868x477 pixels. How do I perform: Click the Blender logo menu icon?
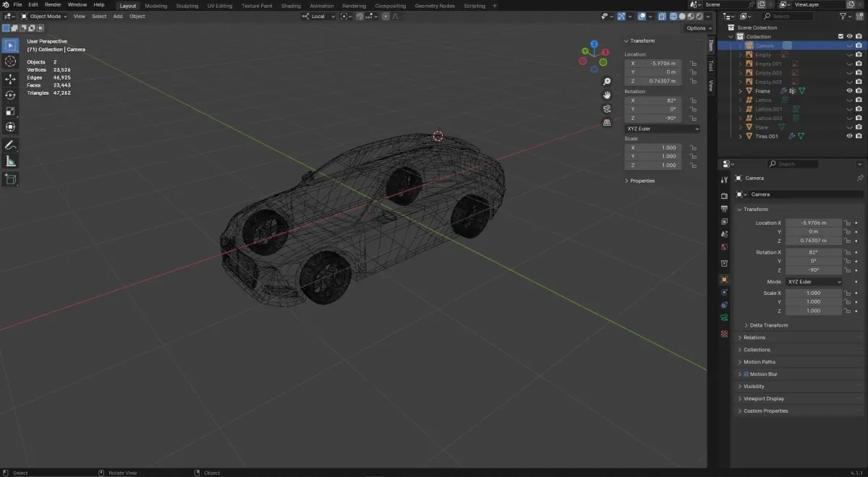[5, 5]
